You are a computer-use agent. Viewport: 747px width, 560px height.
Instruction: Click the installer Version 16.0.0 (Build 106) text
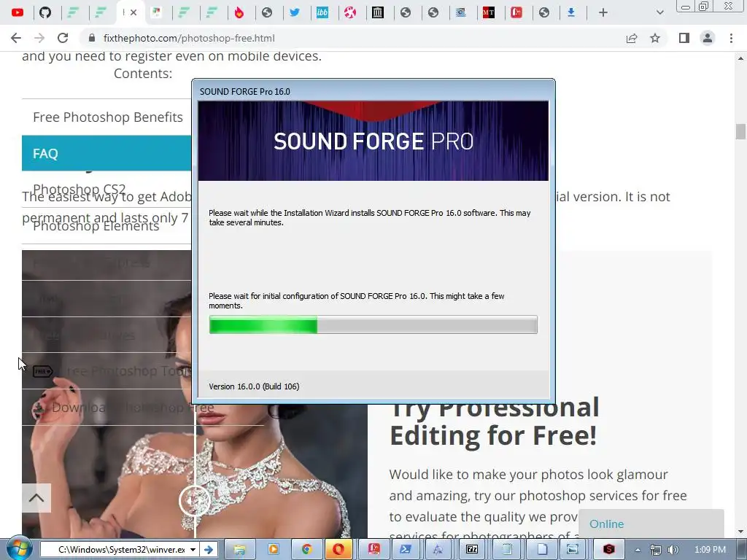(x=254, y=386)
